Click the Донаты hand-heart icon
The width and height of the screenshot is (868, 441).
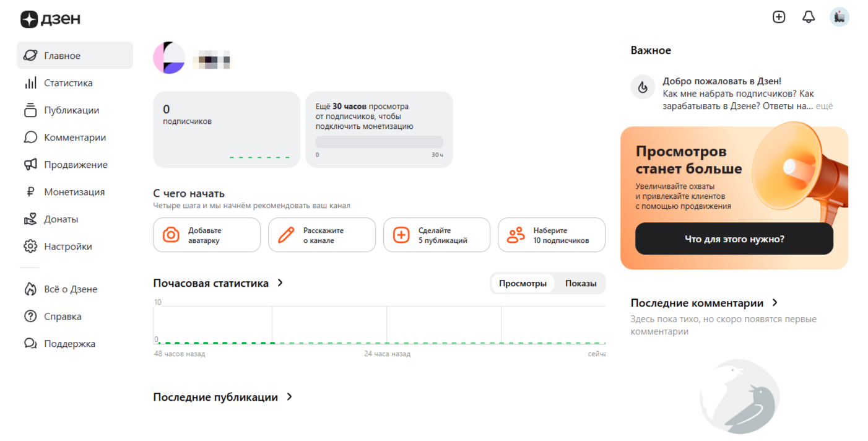pyautogui.click(x=30, y=219)
